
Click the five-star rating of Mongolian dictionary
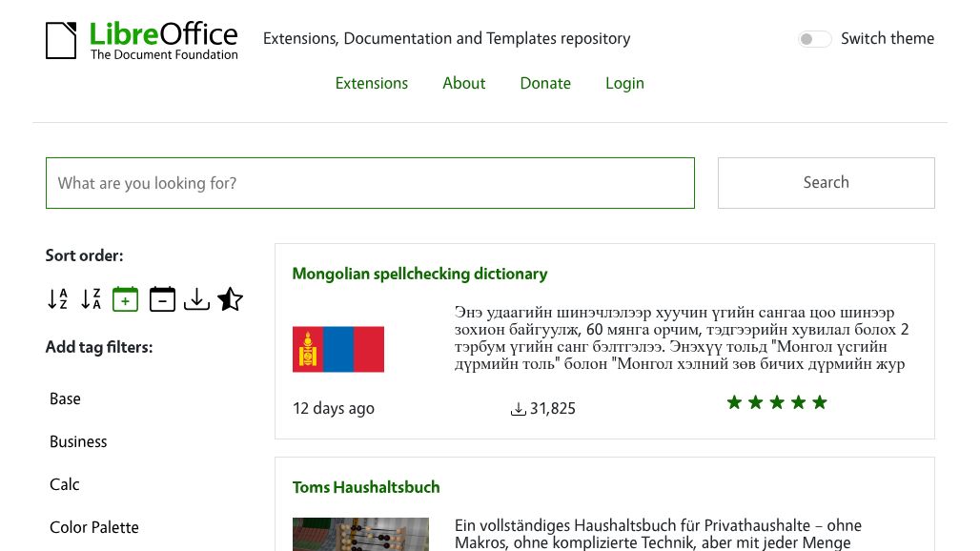point(777,402)
